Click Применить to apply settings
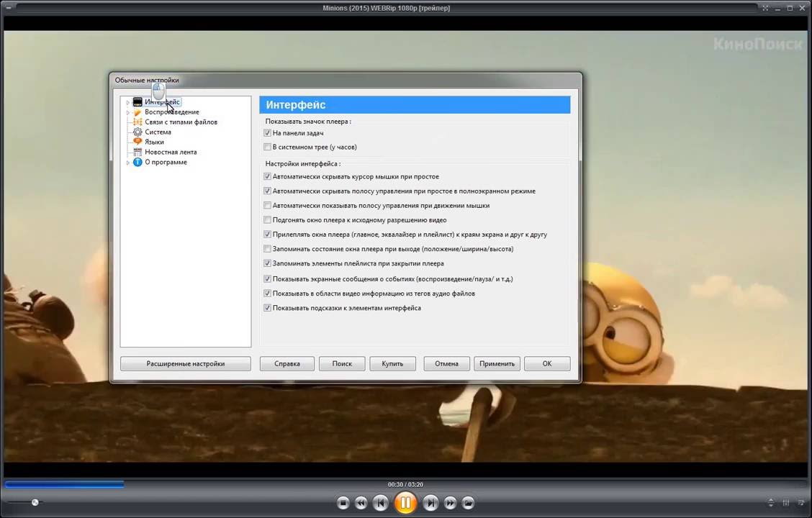 click(497, 364)
